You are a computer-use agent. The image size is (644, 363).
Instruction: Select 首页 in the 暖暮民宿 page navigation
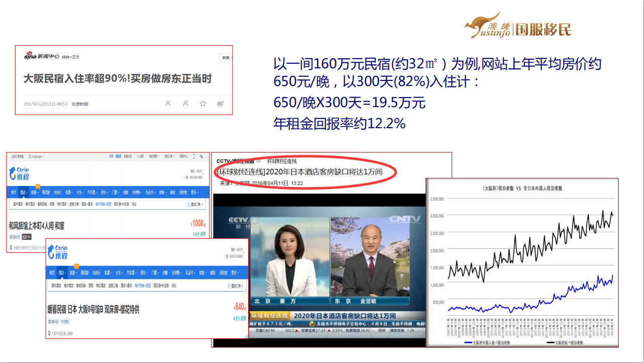52,273
